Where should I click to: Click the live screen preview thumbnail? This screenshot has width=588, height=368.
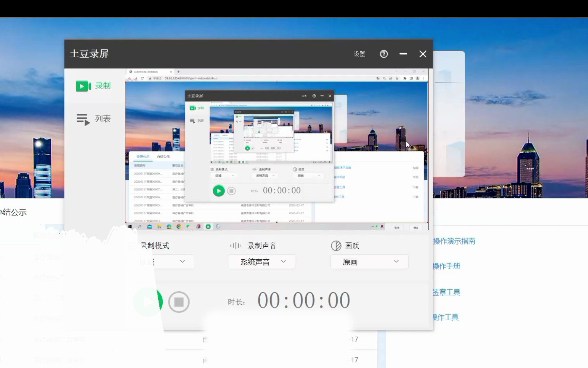tap(277, 150)
